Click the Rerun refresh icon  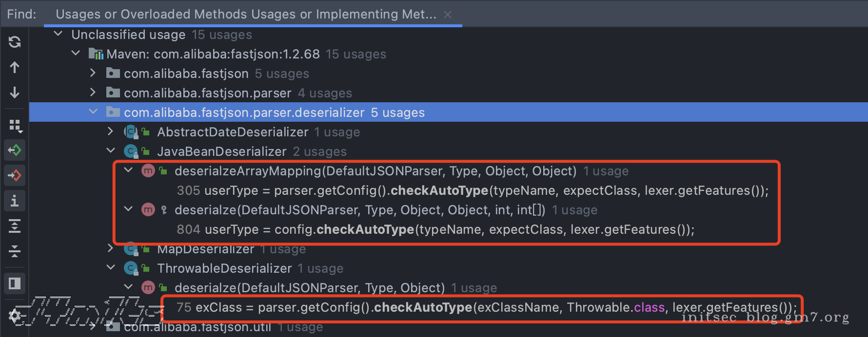15,42
